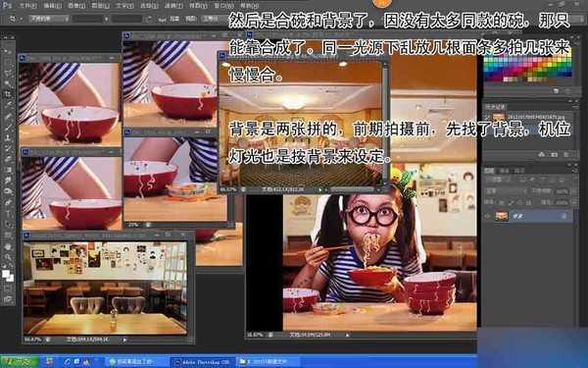Select the Brush tool
Screen dimensions: 588x368
[8, 127]
